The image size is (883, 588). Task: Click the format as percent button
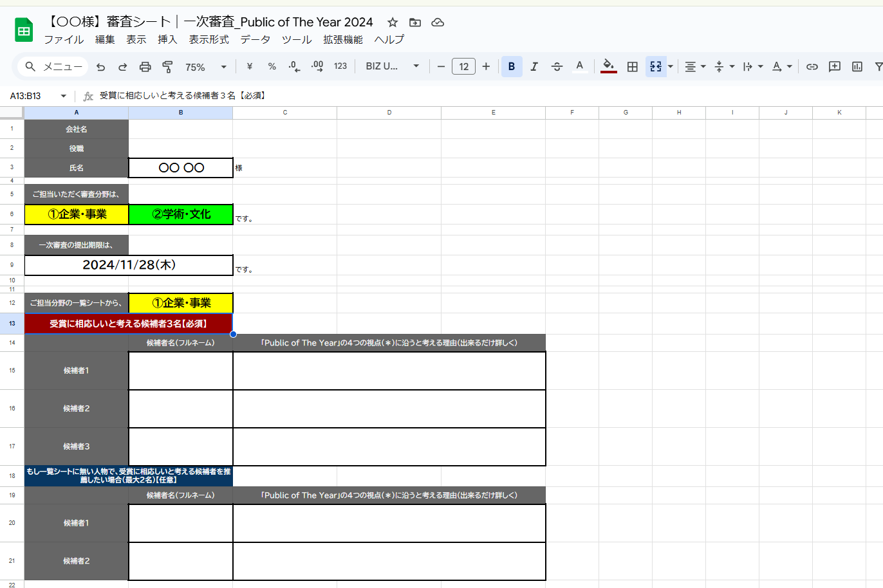coord(272,67)
